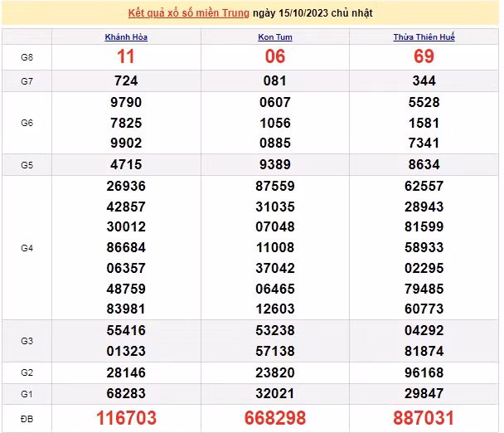504x433 pixels.
Task: Click Khánh Hòa special prize number 116703
Action: [126, 417]
